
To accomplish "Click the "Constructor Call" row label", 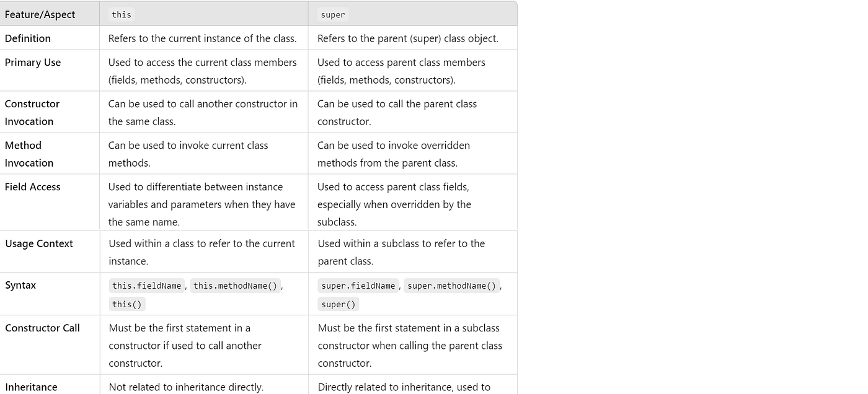I will click(x=42, y=328).
